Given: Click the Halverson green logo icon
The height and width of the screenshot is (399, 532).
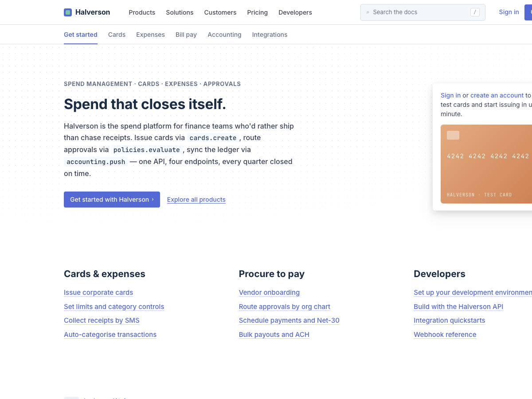Looking at the screenshot, I should (x=68, y=12).
